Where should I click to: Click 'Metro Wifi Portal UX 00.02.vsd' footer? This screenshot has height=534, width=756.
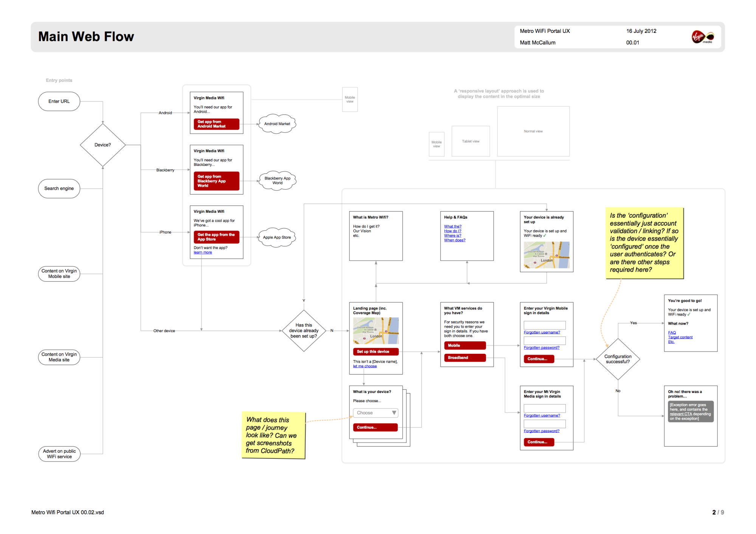68,512
